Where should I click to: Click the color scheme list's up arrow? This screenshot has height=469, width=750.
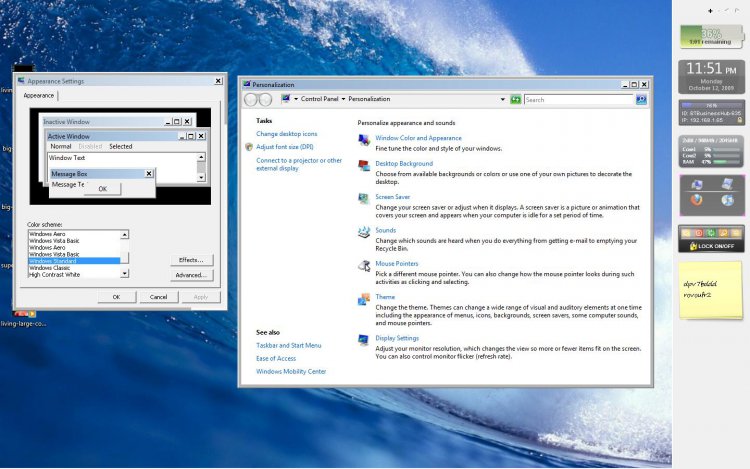pos(124,234)
